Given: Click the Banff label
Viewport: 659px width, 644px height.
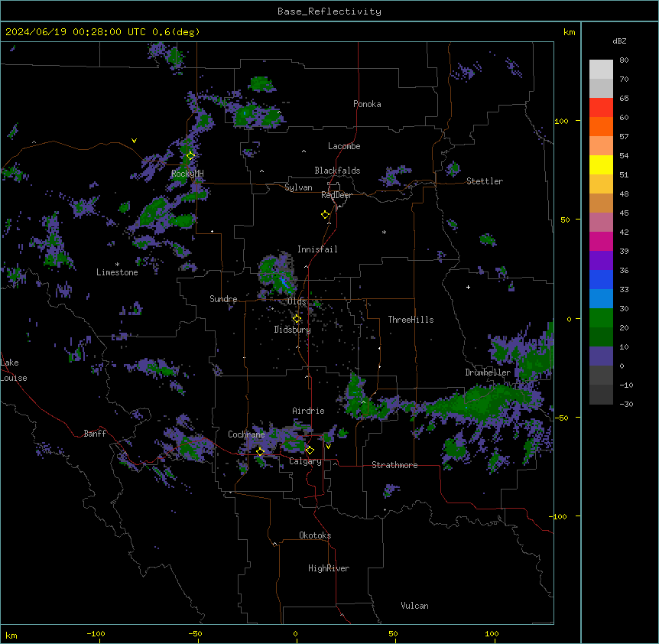Looking at the screenshot, I should 95,434.
